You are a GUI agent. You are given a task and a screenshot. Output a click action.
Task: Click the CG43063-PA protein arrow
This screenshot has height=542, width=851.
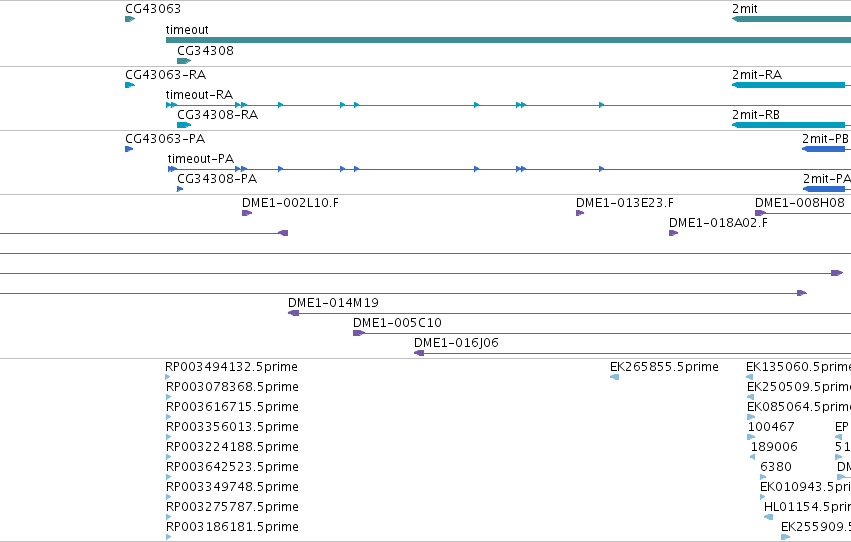pos(129,149)
